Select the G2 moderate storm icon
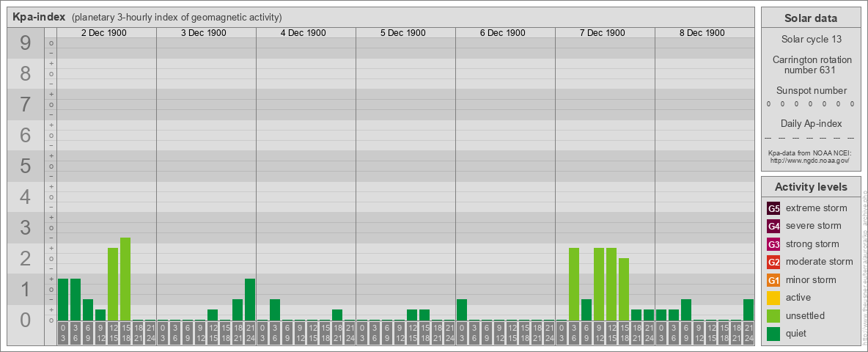 (x=773, y=262)
